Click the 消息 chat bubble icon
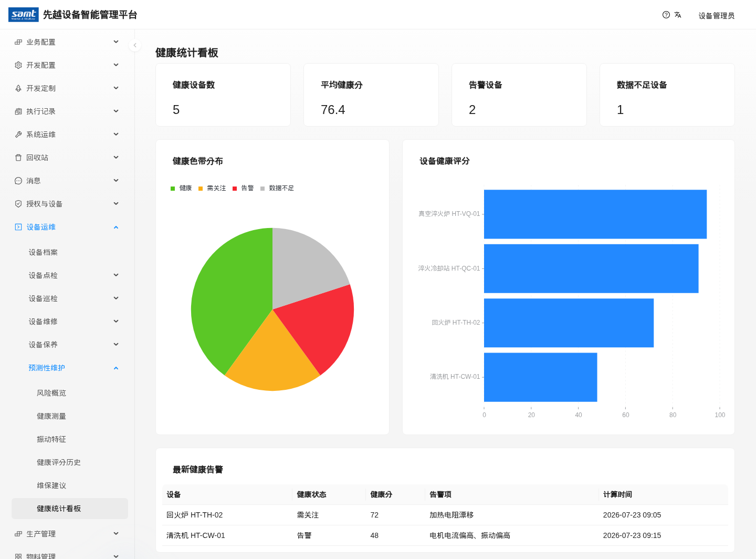 point(18,181)
